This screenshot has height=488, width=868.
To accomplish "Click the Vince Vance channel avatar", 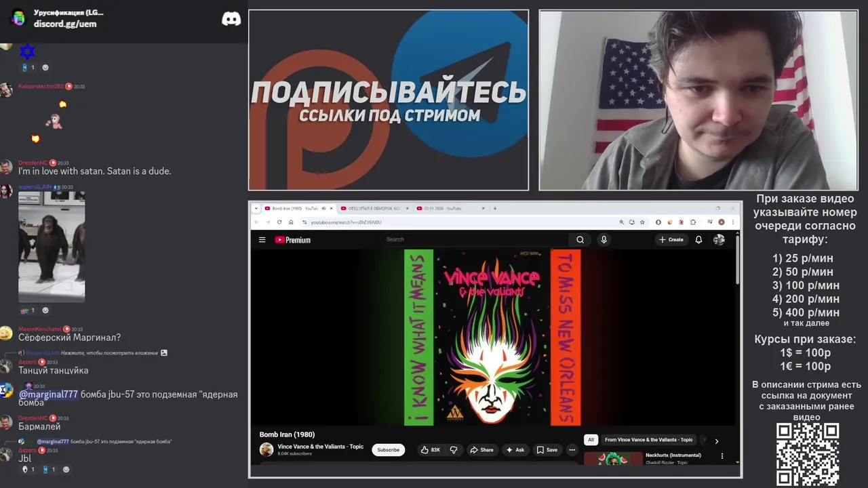I will pos(267,449).
